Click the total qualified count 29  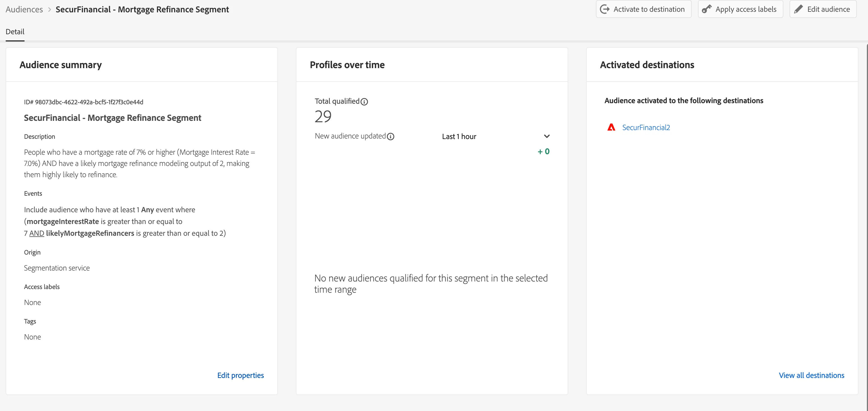[x=323, y=117]
